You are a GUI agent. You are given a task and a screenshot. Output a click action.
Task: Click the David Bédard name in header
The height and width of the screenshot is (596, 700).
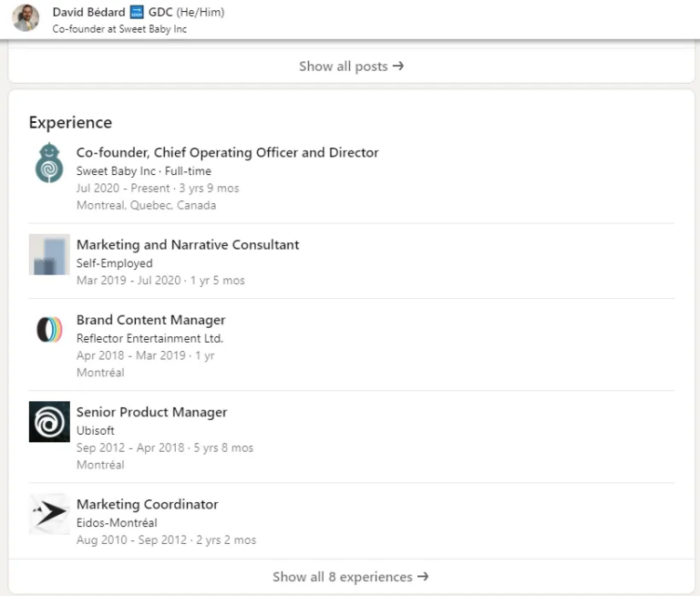pyautogui.click(x=88, y=12)
